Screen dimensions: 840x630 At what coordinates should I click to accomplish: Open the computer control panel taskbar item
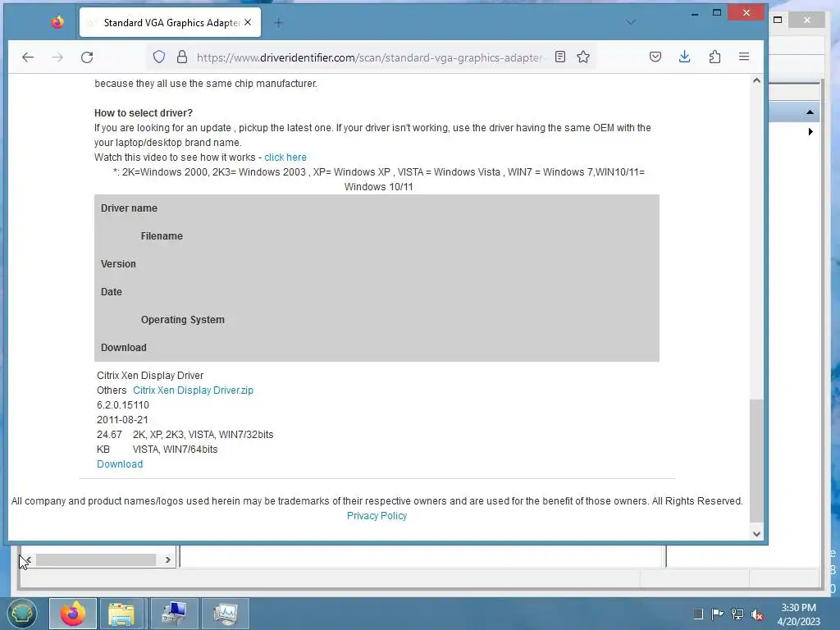click(x=175, y=614)
